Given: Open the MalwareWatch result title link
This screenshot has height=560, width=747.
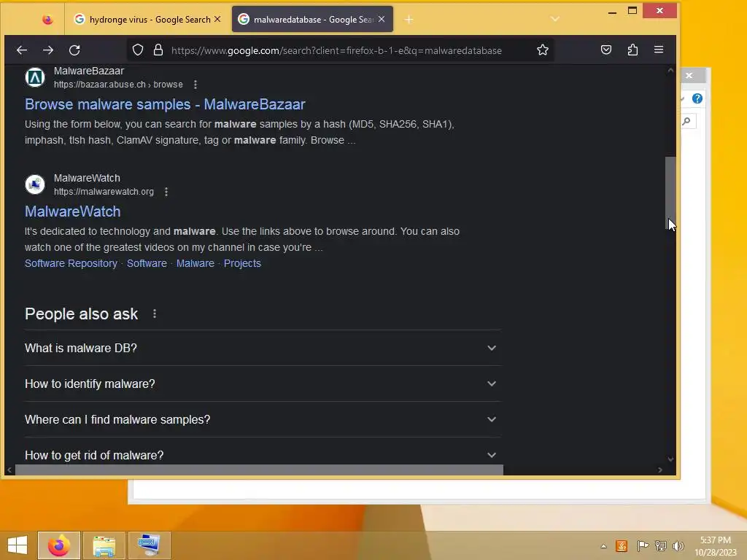Looking at the screenshot, I should pyautogui.click(x=72, y=211).
